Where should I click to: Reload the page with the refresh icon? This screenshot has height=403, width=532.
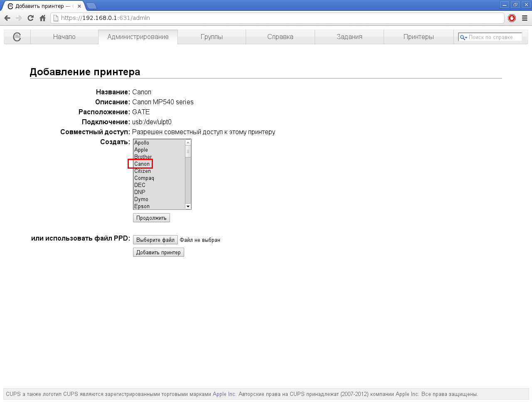30,18
